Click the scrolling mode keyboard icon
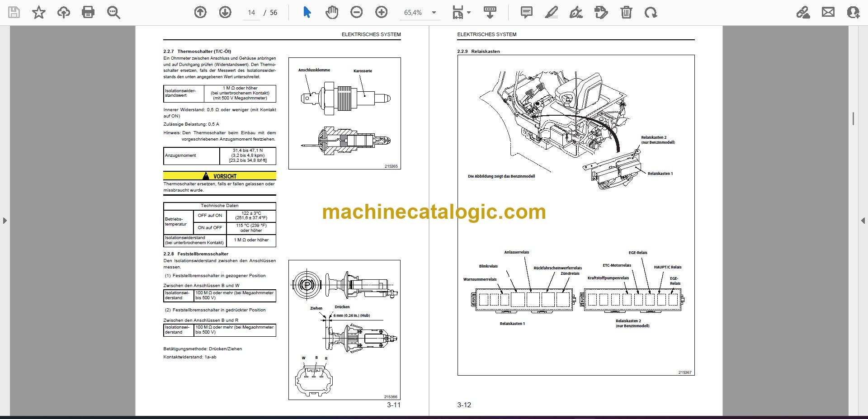 (x=490, y=12)
